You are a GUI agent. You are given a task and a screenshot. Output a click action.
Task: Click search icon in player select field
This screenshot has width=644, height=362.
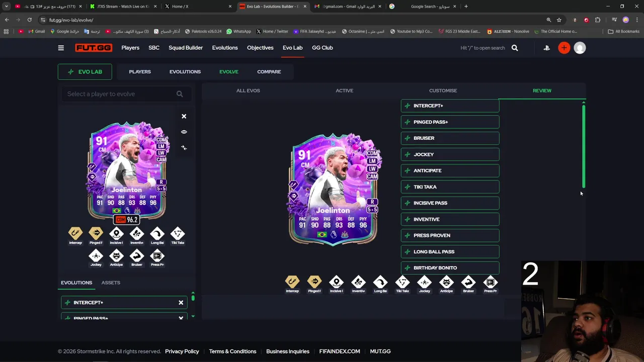click(180, 94)
